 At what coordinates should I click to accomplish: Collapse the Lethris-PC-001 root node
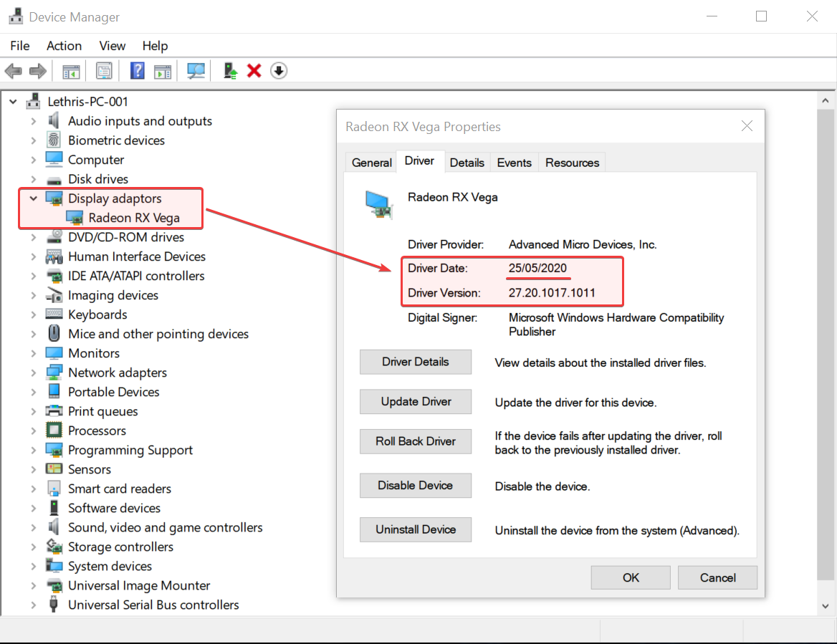14,102
